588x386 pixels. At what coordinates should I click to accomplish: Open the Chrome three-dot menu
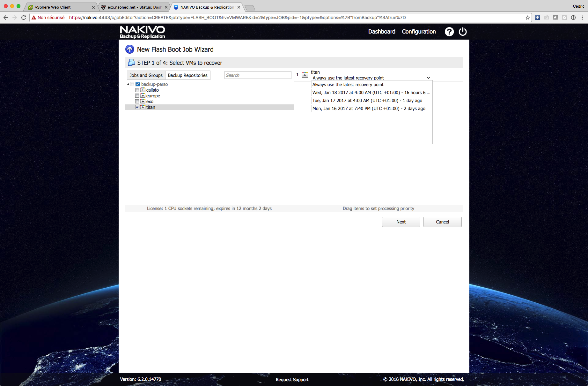click(582, 18)
